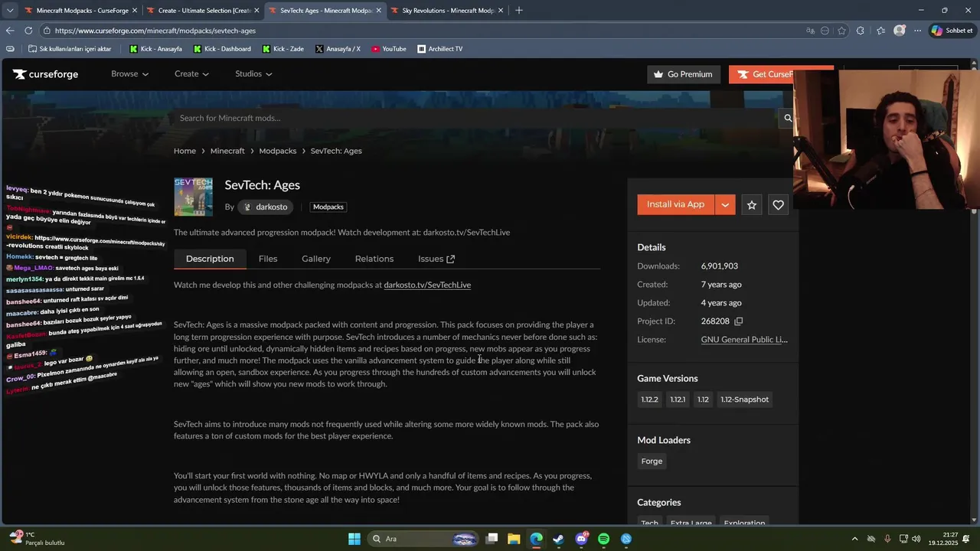The image size is (980, 551).
Task: Expand the Create menu
Action: click(x=191, y=74)
